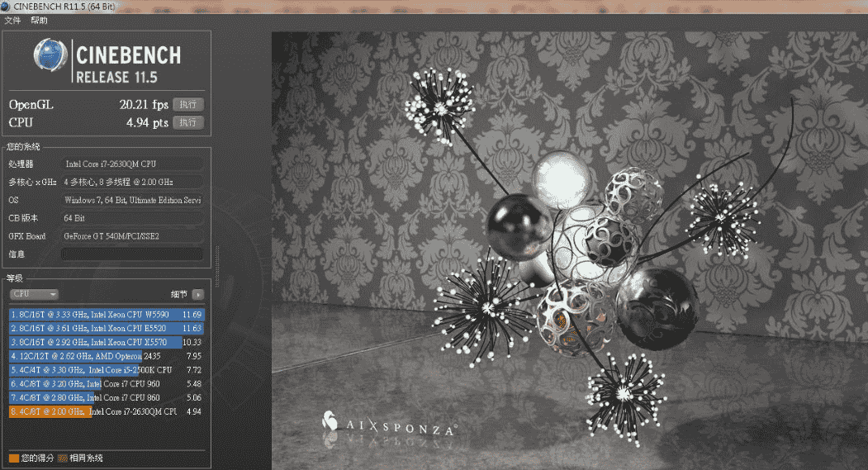Select the '64 Bit' CB version value
This screenshot has width=868, height=470.
coord(132,218)
